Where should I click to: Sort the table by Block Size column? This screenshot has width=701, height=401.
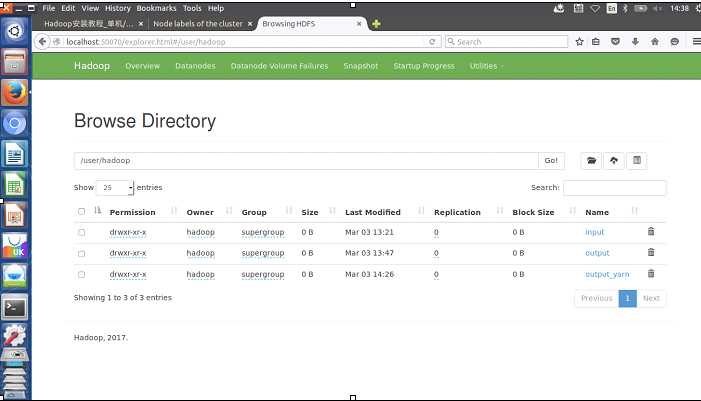point(533,212)
